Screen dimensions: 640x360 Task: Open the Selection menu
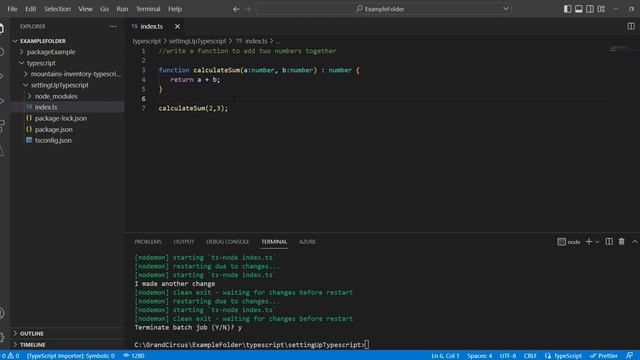coord(57,9)
